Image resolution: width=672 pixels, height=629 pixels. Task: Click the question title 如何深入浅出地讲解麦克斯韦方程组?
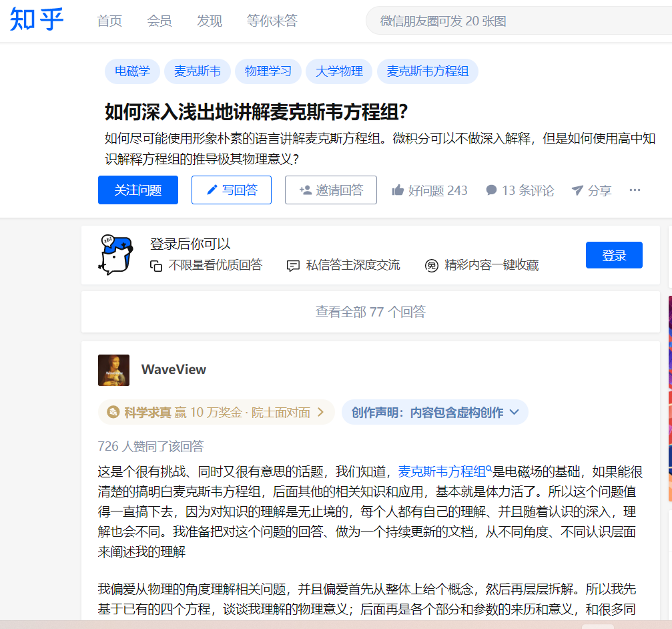(x=256, y=112)
